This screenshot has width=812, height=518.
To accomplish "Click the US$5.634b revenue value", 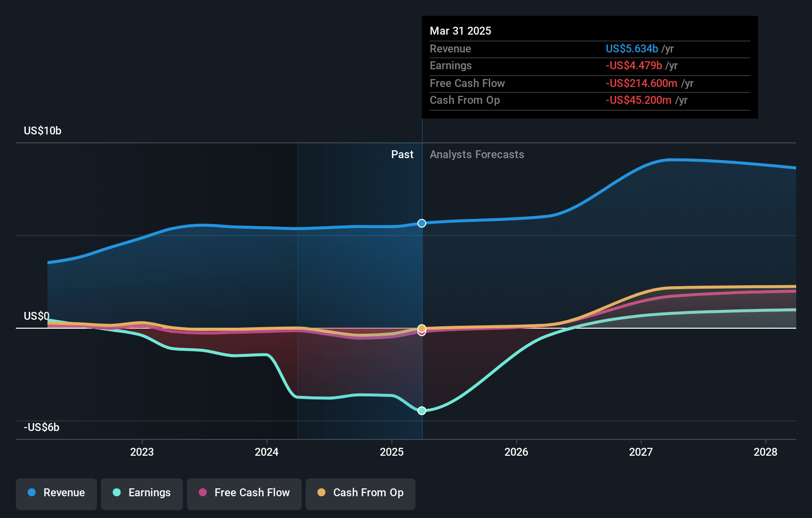I will click(x=632, y=48).
